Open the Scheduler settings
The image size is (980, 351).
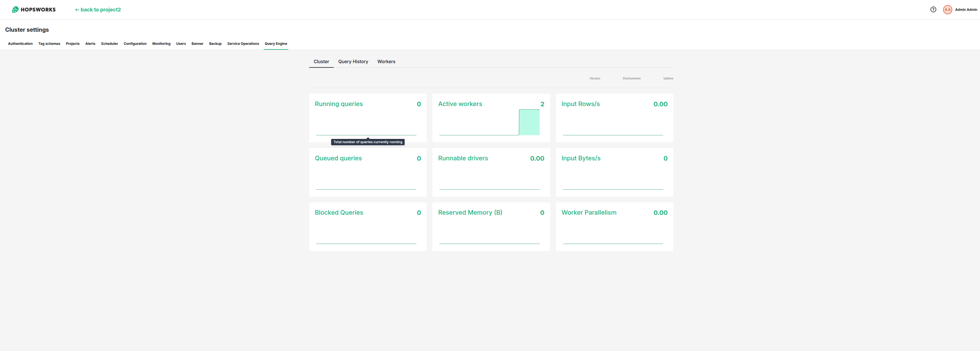(109, 44)
